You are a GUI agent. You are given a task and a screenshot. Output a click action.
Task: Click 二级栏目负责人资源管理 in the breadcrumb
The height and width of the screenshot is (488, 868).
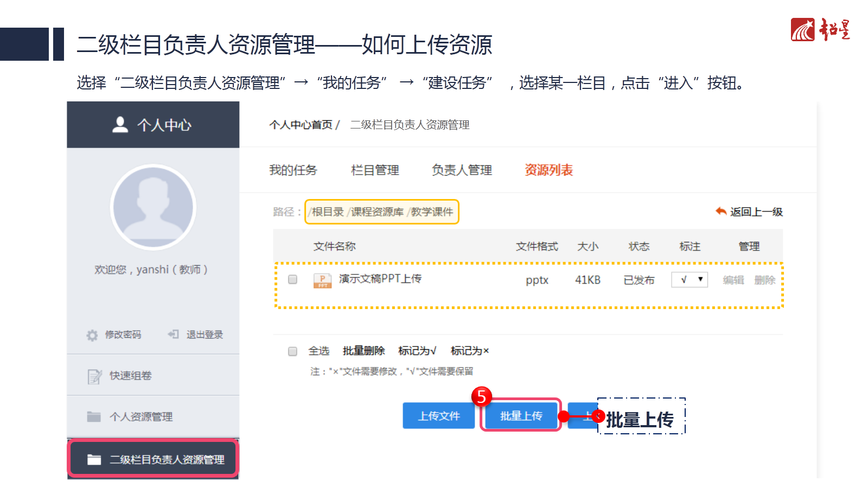[410, 125]
